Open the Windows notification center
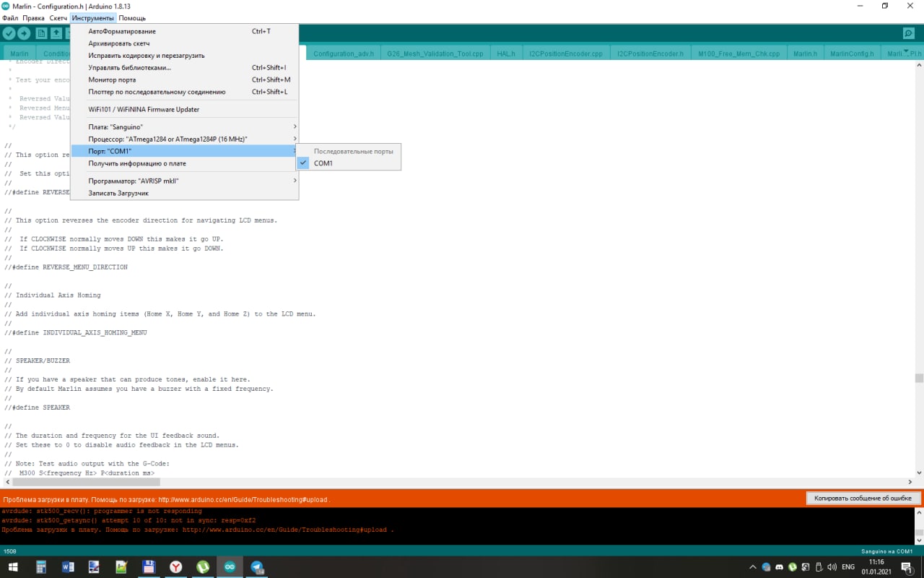 [908, 567]
